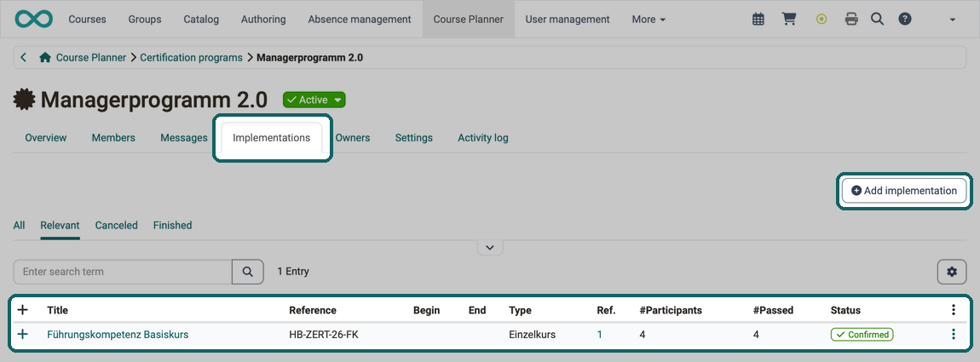Image resolution: width=980 pixels, height=362 pixels.
Task: Click the plus icon in table header
Action: click(x=22, y=309)
